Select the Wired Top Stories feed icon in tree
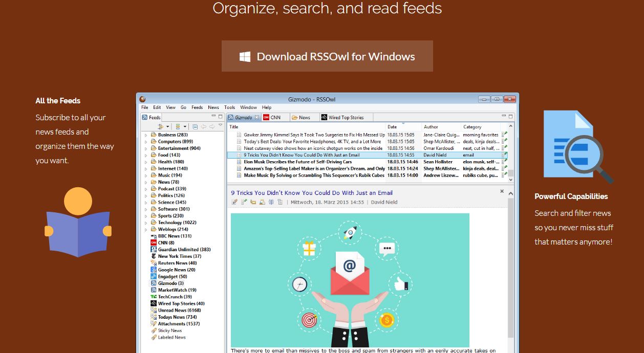The height and width of the screenshot is (353, 644). point(154,303)
